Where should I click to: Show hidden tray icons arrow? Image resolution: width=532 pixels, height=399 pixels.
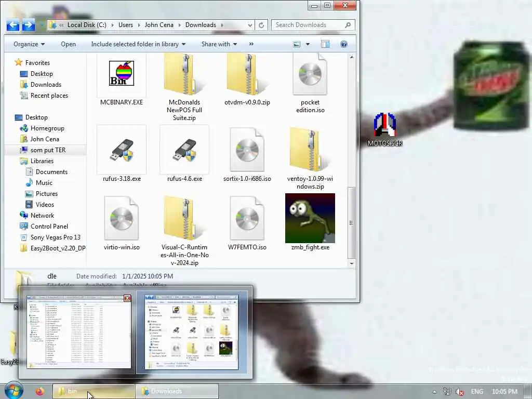tap(434, 392)
